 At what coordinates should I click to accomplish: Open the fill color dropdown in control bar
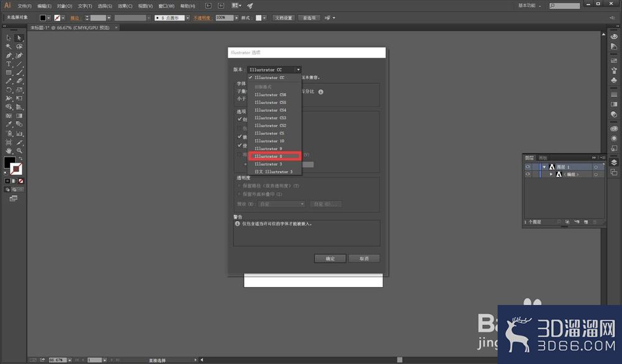pyautogui.click(x=49, y=18)
